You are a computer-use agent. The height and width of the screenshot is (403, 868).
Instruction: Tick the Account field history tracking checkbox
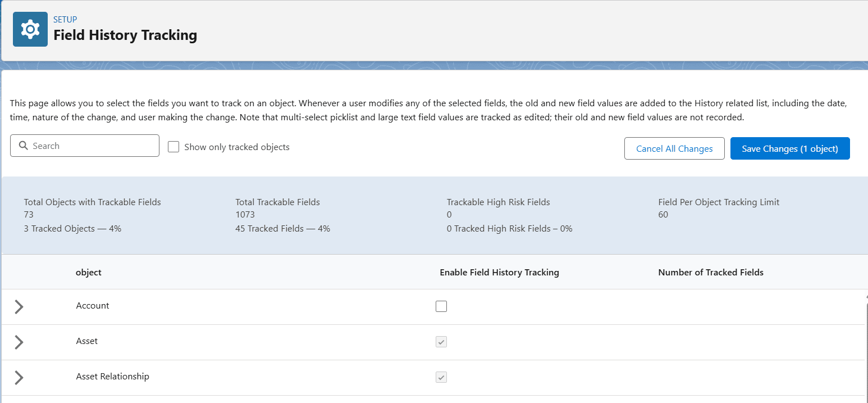coord(441,306)
